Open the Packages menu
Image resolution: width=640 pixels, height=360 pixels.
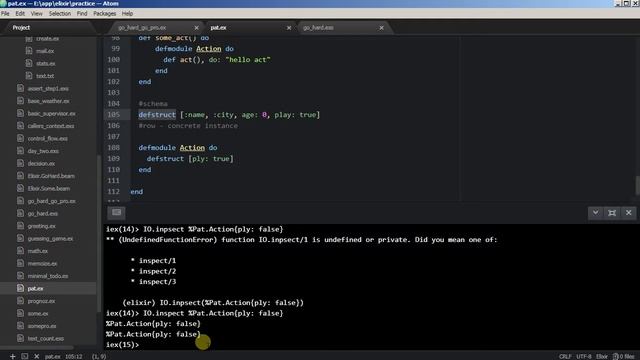104,13
